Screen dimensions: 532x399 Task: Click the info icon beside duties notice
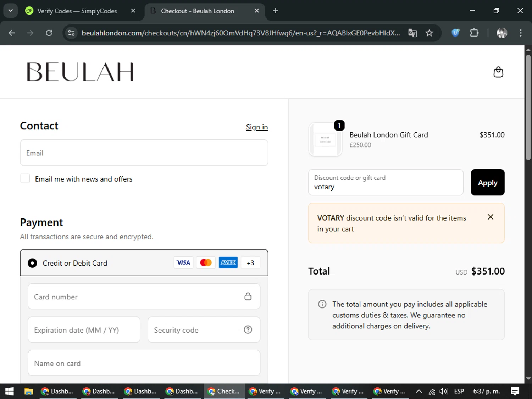(x=322, y=304)
